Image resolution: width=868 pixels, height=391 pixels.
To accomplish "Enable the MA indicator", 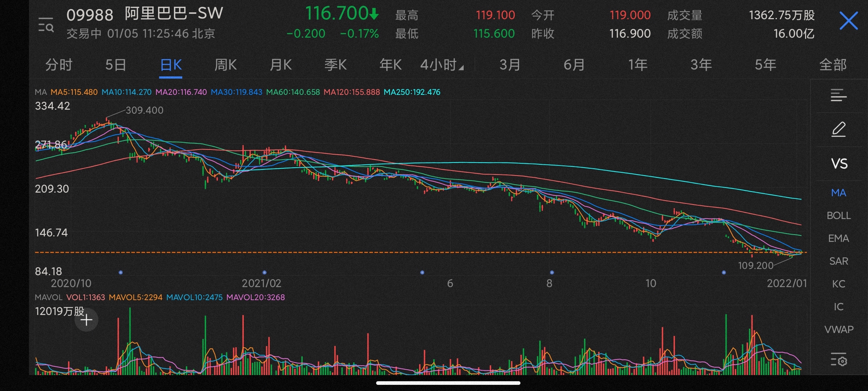I will coord(838,193).
